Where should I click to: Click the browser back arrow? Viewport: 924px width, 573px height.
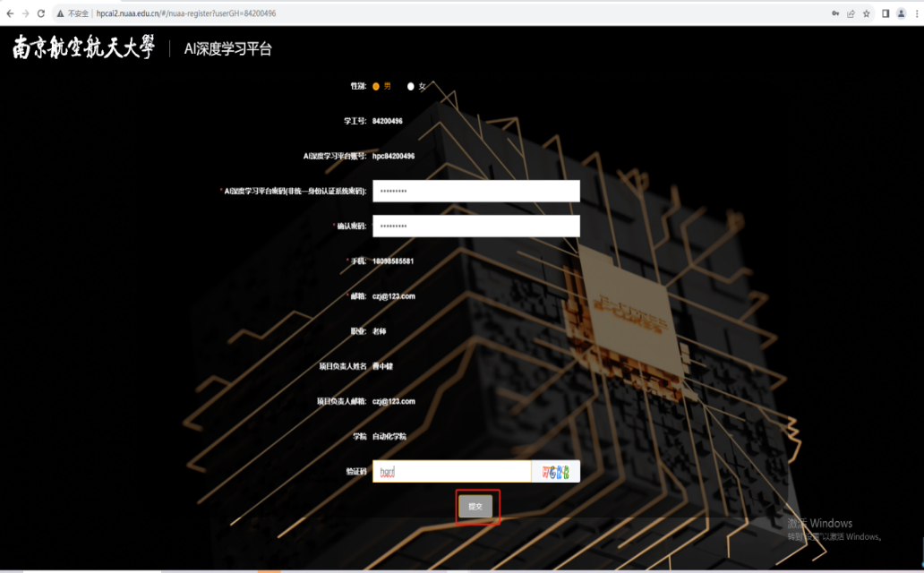[x=10, y=13]
